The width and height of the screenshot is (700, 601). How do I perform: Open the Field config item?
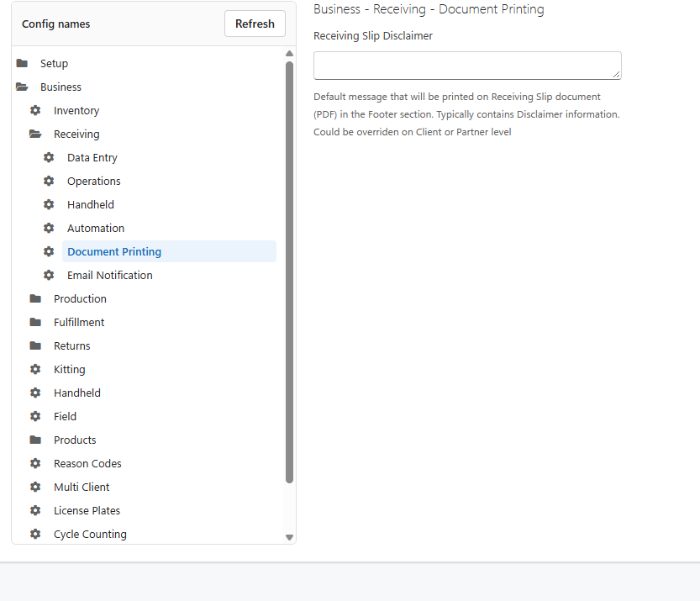(66, 416)
